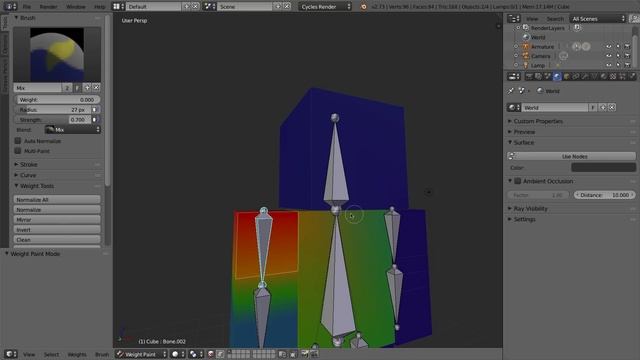Add a new scene next to Scene field
Screen dimensions: 640x360
point(278,7)
